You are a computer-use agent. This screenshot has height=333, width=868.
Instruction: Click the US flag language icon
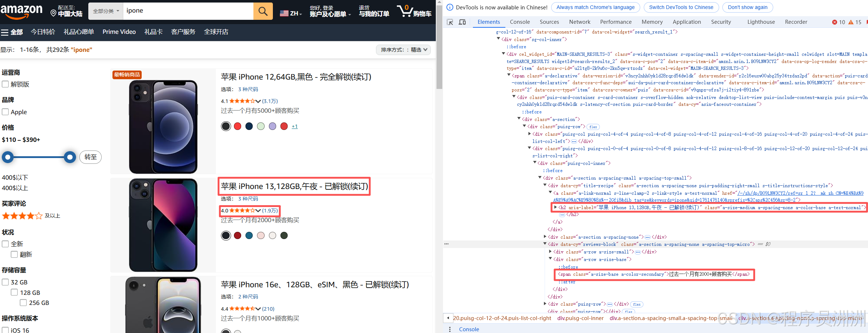(x=284, y=13)
